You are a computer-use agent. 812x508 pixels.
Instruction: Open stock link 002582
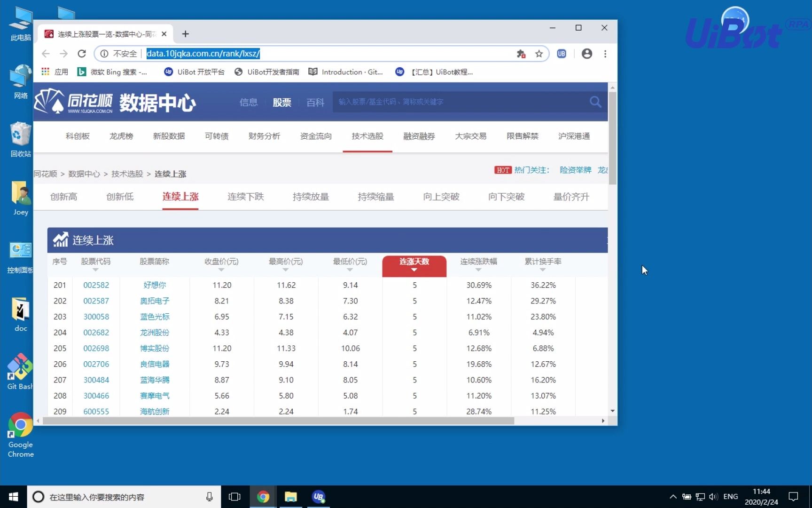(96, 285)
